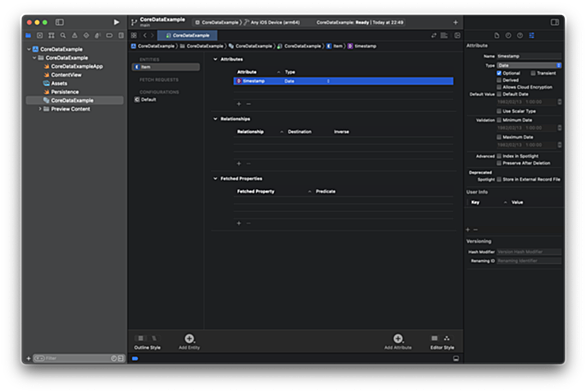The image size is (586, 392).
Task: Toggle the debug area at bottom right
Action: pyautogui.click(x=456, y=358)
